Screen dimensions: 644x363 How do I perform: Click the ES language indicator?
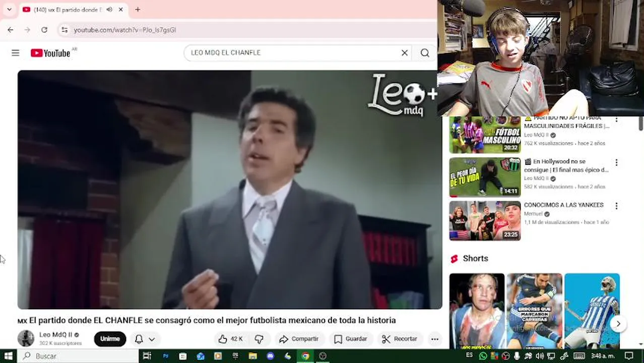pyautogui.click(x=470, y=355)
